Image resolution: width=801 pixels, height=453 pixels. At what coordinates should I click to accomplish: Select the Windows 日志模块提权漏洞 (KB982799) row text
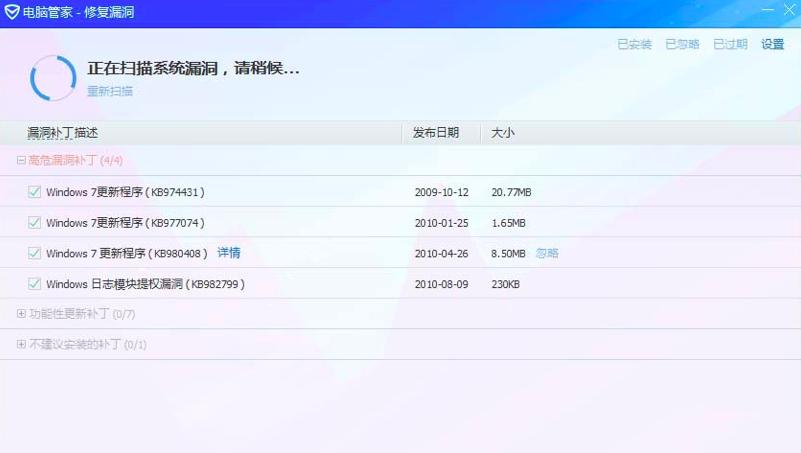pos(146,284)
